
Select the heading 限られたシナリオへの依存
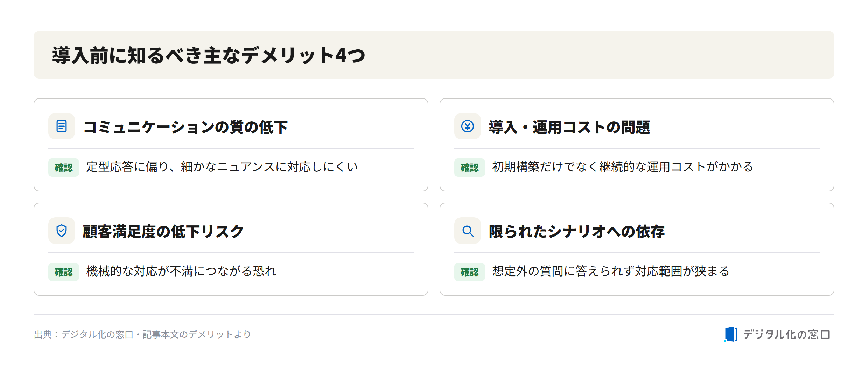(577, 231)
